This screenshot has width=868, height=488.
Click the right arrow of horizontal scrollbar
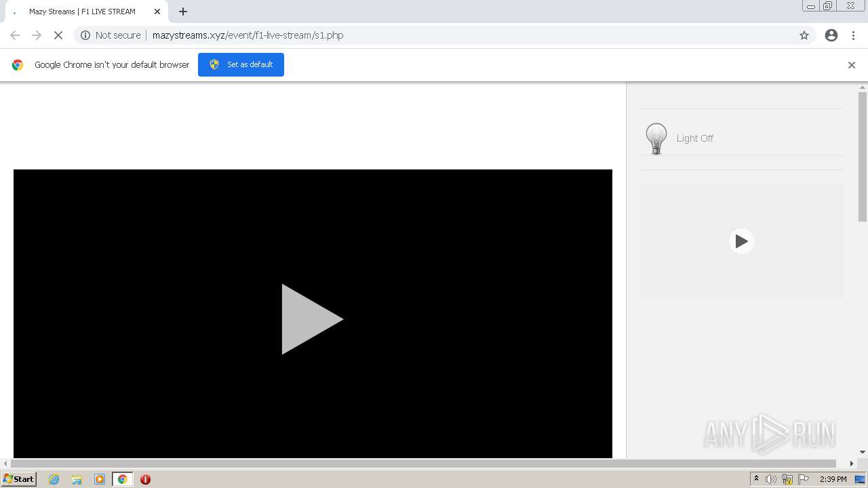(x=852, y=464)
